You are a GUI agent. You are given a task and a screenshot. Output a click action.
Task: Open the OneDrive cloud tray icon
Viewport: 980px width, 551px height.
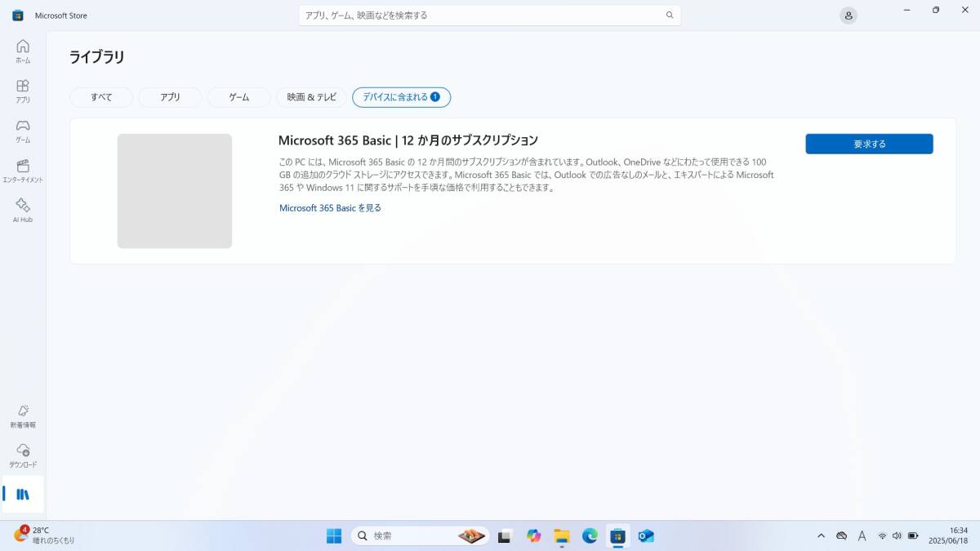[841, 535]
